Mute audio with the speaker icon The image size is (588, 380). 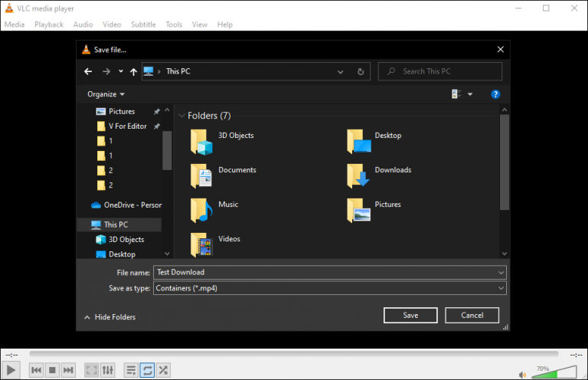click(522, 375)
